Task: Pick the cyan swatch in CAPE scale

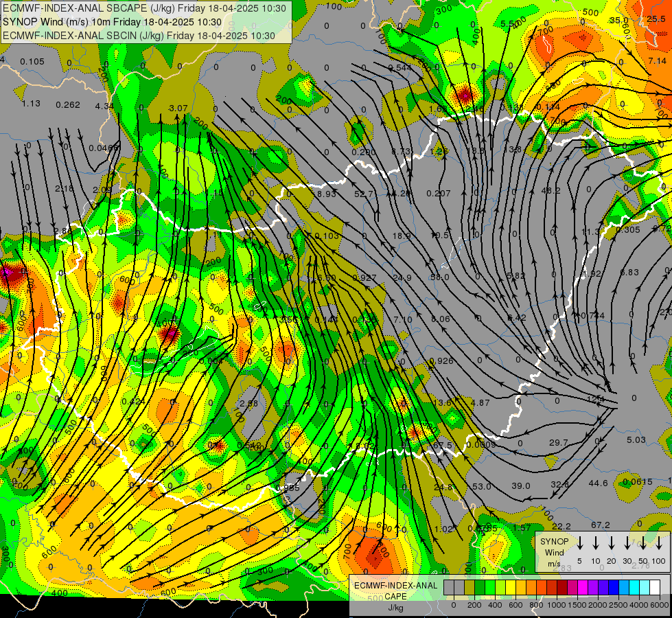Action: pyautogui.click(x=634, y=588)
